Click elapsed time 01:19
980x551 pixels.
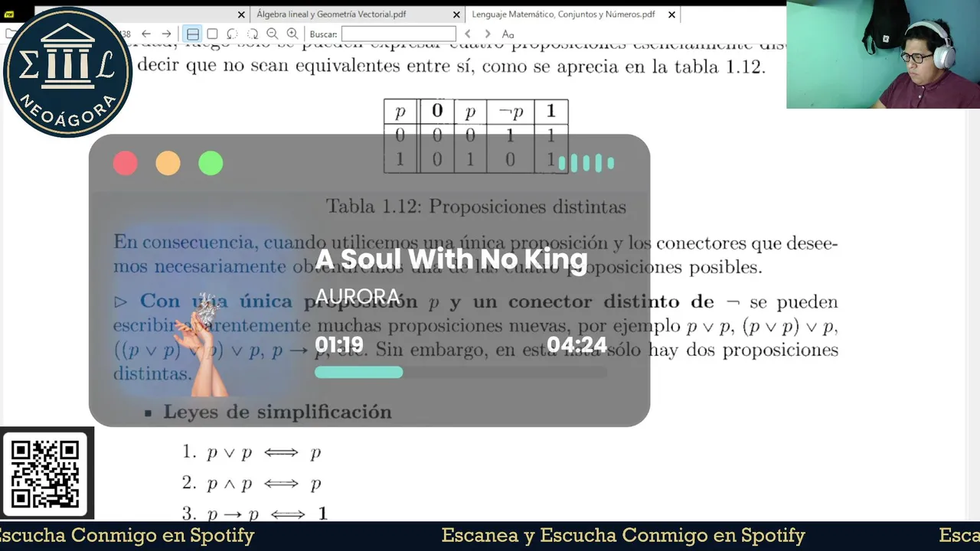(339, 345)
